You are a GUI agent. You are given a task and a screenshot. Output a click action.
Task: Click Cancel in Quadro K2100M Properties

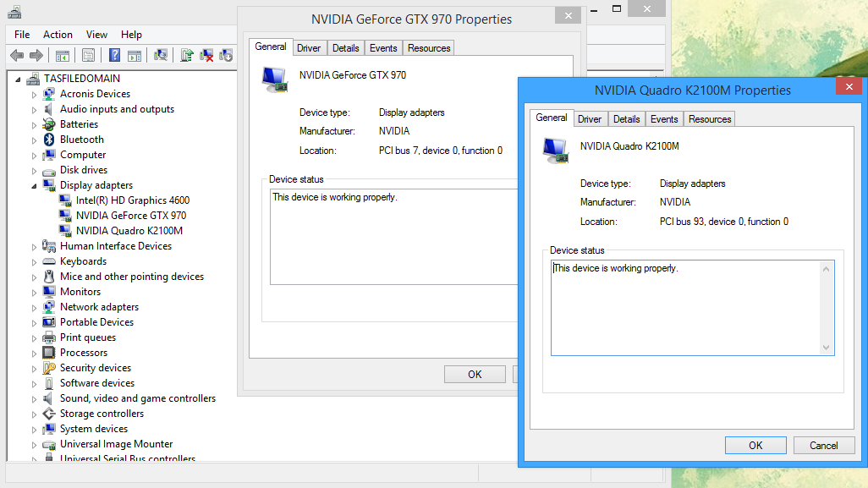pos(824,446)
